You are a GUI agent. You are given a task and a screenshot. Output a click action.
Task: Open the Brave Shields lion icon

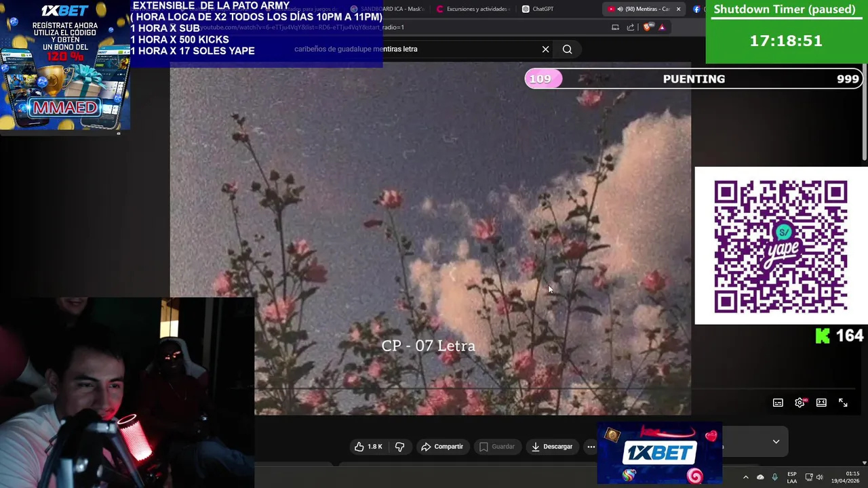coord(648,27)
